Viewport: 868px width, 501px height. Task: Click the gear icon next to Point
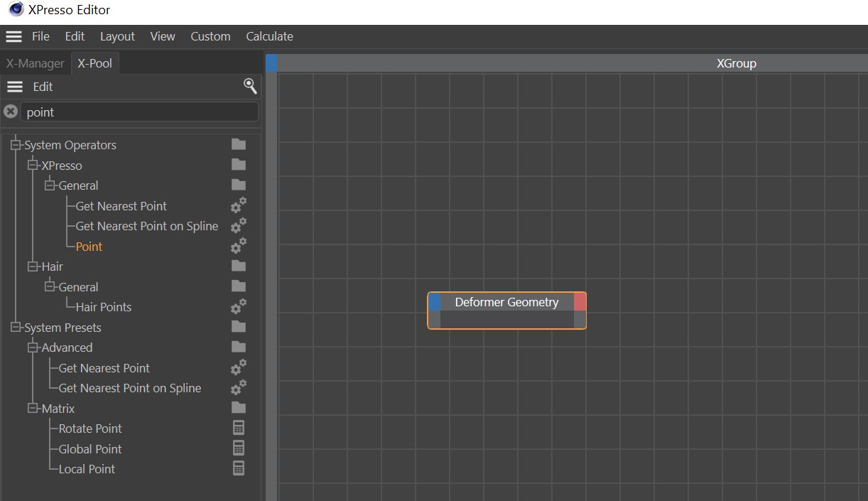point(239,247)
